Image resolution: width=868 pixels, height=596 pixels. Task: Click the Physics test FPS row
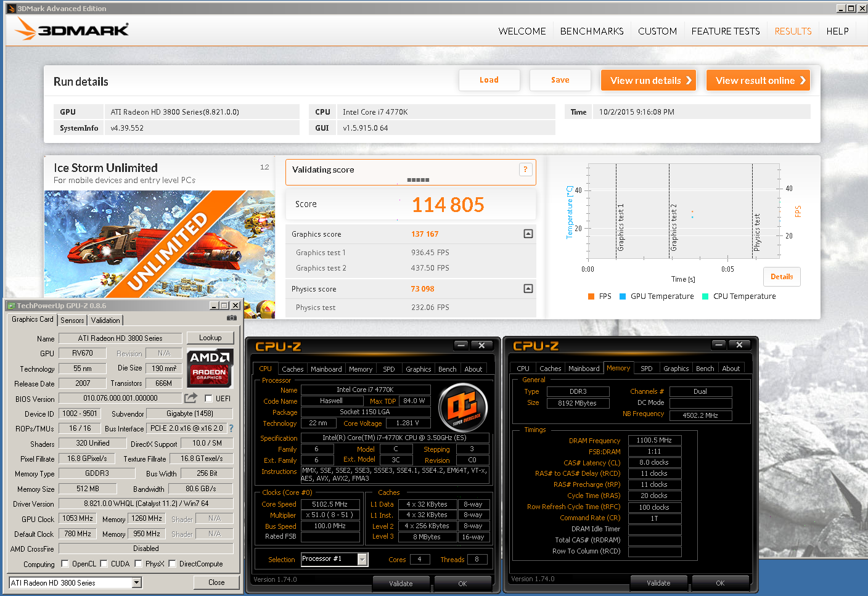coord(411,308)
